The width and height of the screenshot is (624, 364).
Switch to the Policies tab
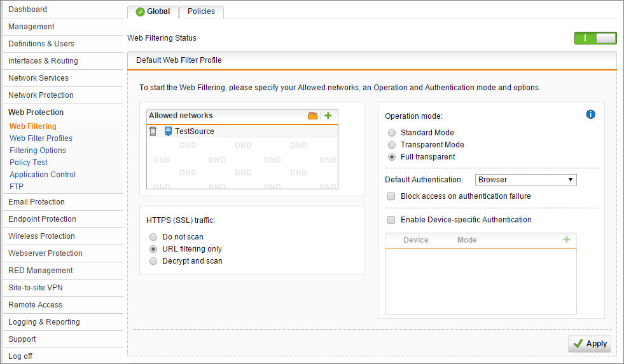tap(202, 11)
